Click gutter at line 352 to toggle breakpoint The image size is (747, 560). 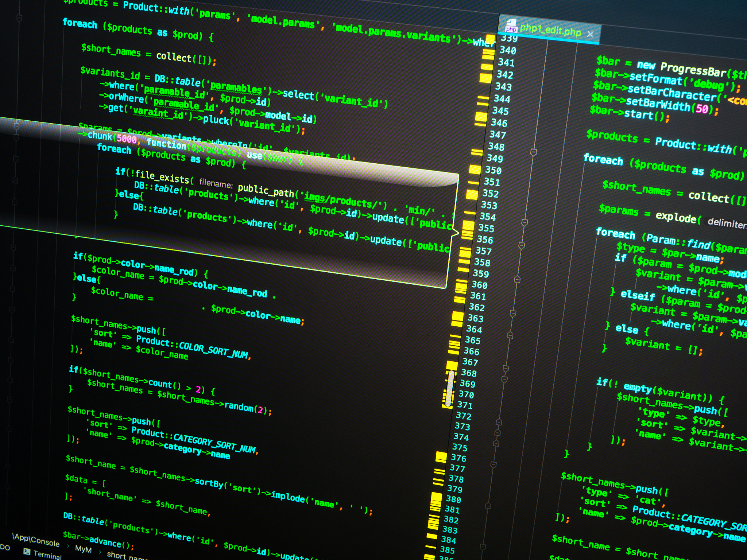tap(490, 194)
